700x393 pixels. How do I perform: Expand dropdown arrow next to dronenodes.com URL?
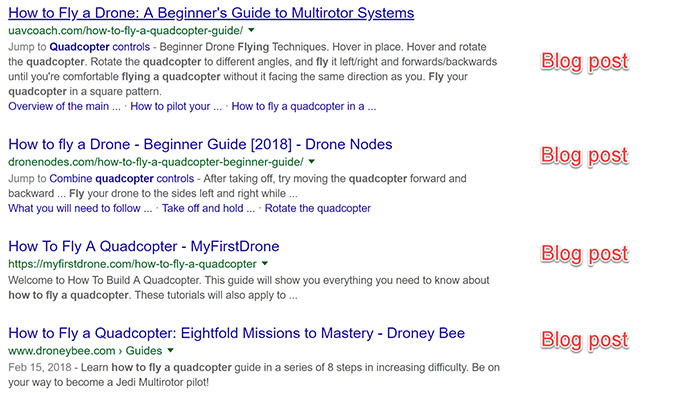pos(312,162)
